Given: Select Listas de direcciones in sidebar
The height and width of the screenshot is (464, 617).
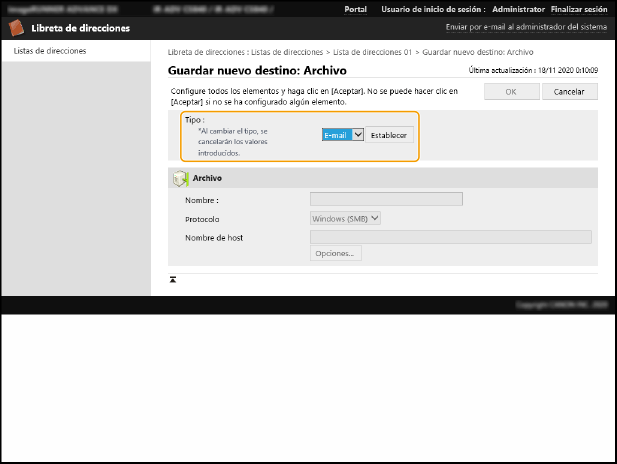Looking at the screenshot, I should [50, 50].
